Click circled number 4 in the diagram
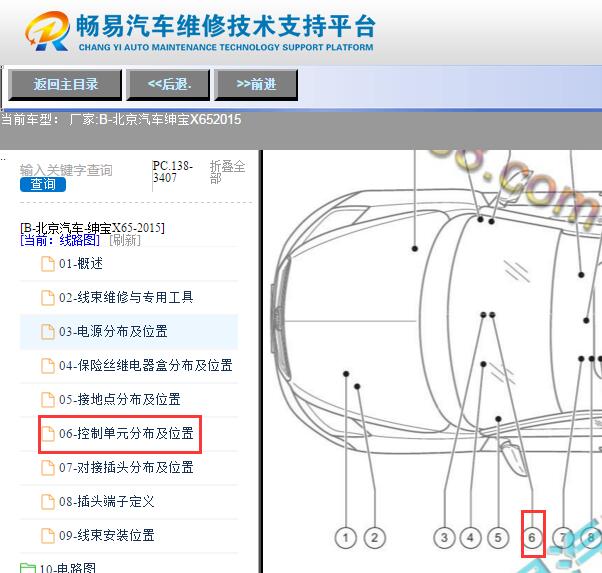Screen dimensions: 602x573 (x=471, y=538)
